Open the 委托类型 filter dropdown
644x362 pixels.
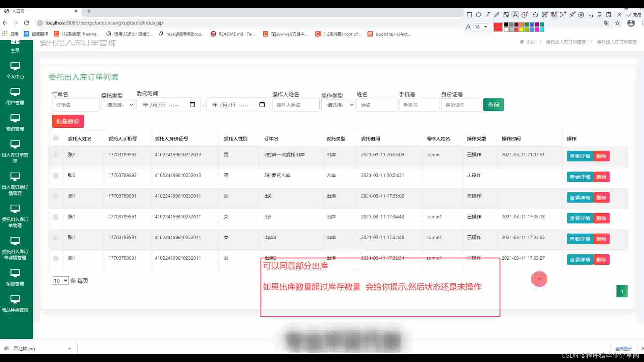(118, 105)
